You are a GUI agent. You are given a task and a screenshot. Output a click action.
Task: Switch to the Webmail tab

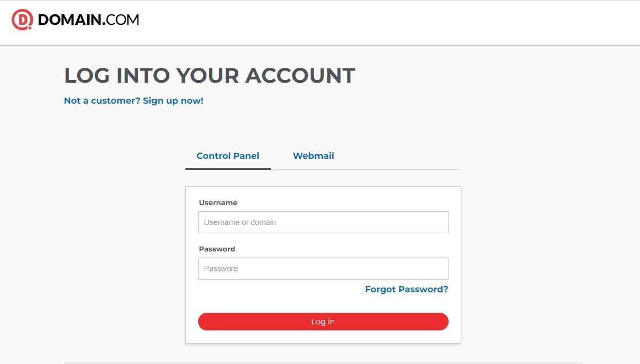pyautogui.click(x=313, y=156)
